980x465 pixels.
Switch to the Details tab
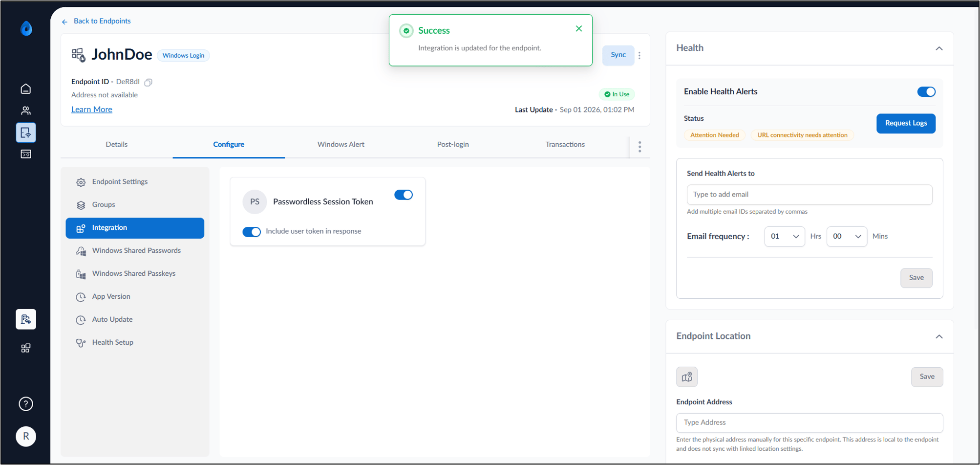click(x=117, y=145)
